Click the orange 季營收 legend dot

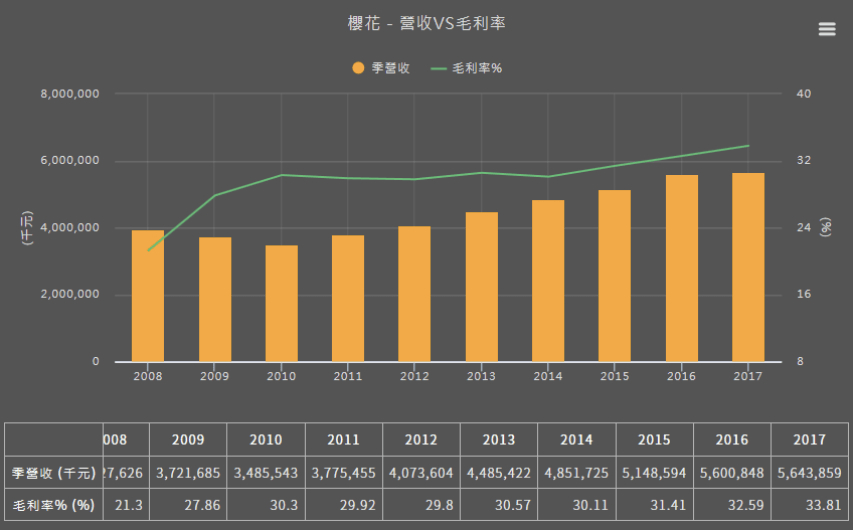[x=358, y=68]
